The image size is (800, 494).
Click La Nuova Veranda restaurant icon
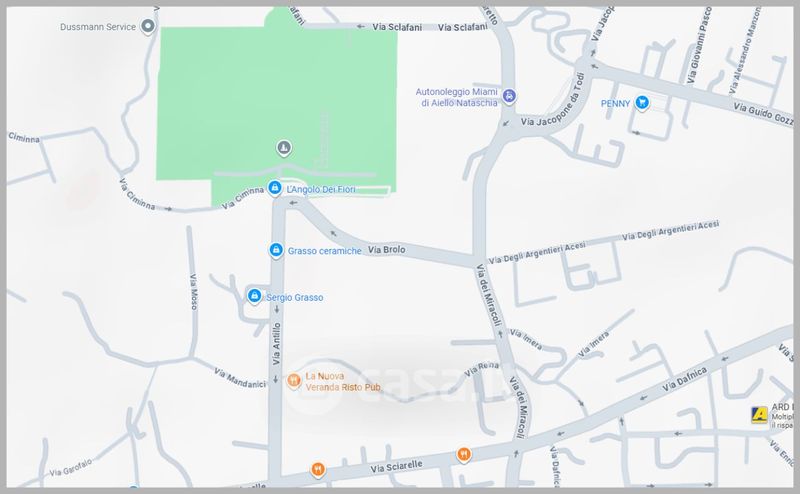pos(293,381)
